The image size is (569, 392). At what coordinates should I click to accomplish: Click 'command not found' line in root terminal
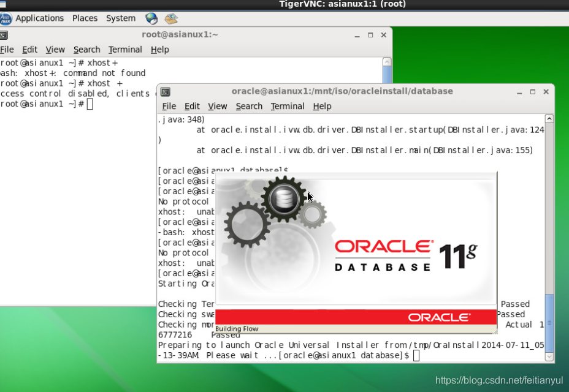point(72,73)
